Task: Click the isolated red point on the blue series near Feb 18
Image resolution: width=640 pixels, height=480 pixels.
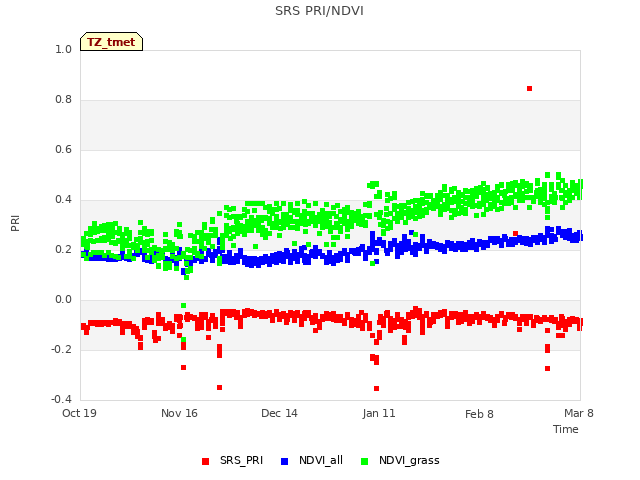Action: [516, 233]
